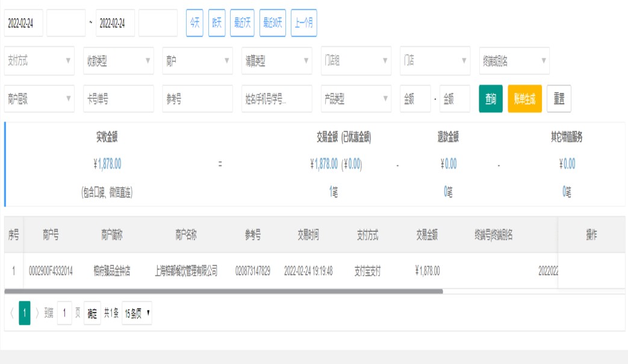Click the 重置 reset button
Screen dimensions: 628x364
tap(559, 99)
